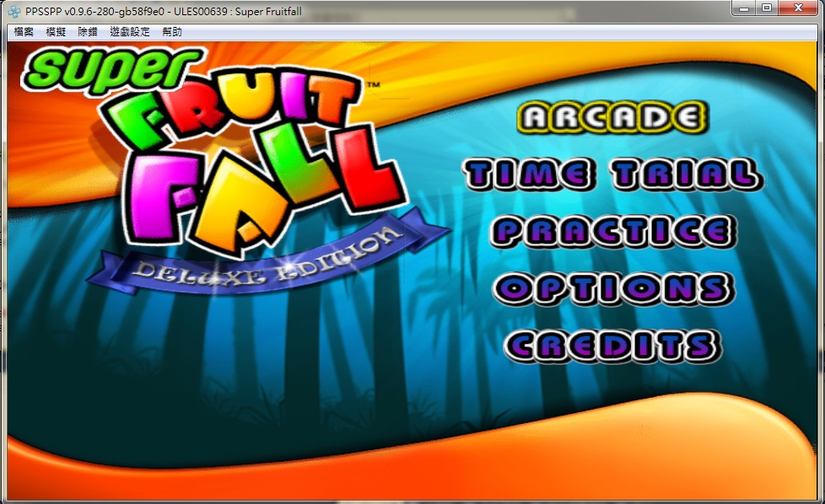Open the 模擬 (Emulation) menu
Image resolution: width=825 pixels, height=504 pixels.
(x=56, y=32)
